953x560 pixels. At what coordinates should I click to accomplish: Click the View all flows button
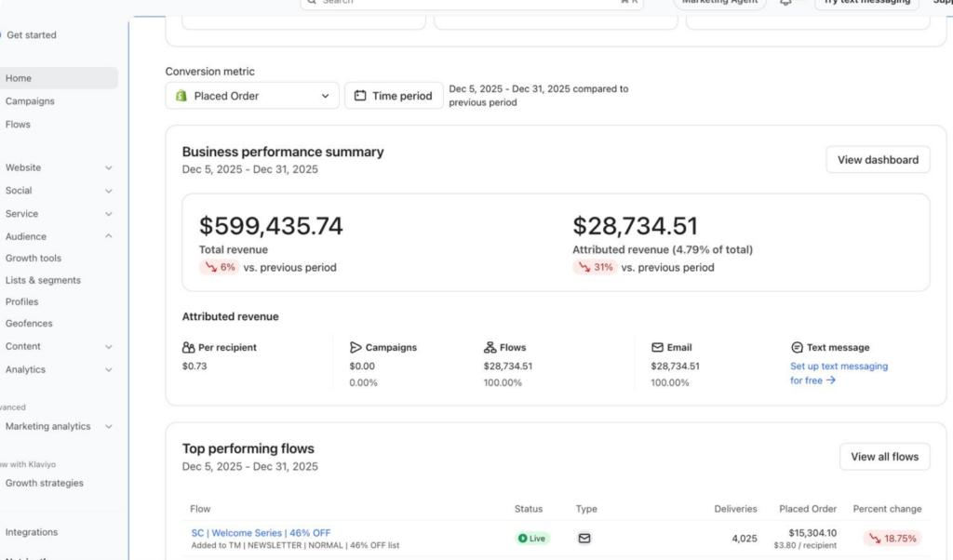[x=883, y=457]
